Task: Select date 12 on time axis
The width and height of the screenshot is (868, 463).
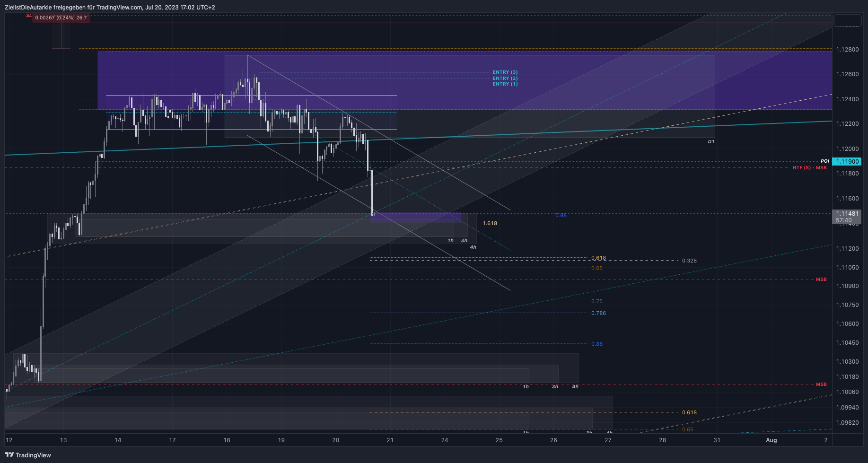Action: [x=9, y=440]
